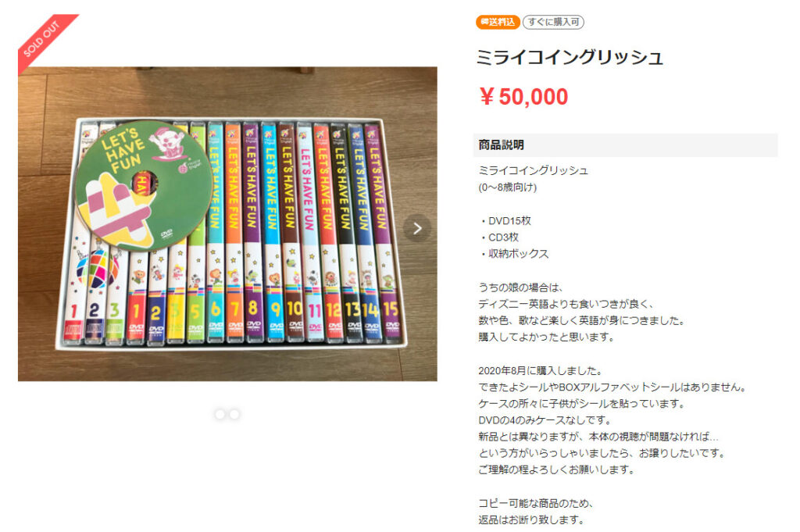The height and width of the screenshot is (532, 800).
Task: Click the CD case numbered 1
Action: pyautogui.click(x=75, y=286)
